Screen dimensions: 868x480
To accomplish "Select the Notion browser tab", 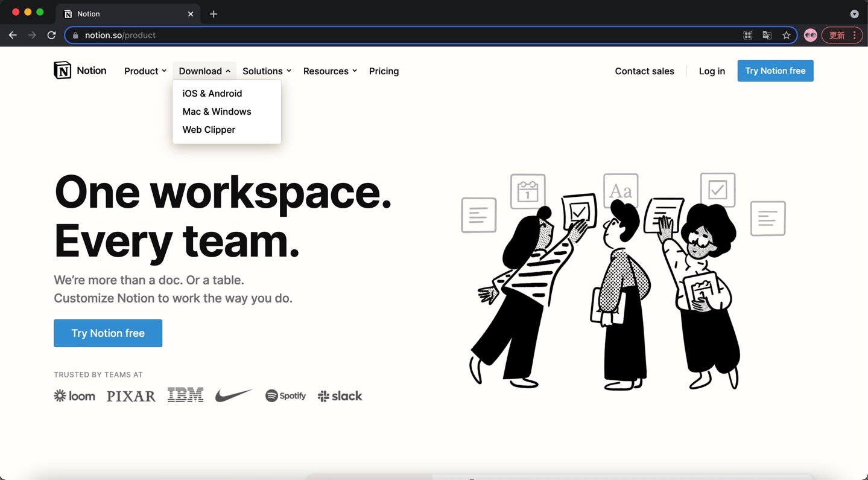I will pyautogui.click(x=128, y=14).
